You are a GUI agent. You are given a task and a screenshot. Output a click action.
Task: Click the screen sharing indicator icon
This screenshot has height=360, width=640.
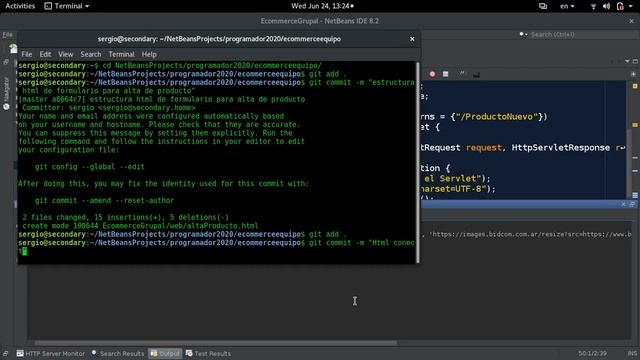[x=542, y=6]
